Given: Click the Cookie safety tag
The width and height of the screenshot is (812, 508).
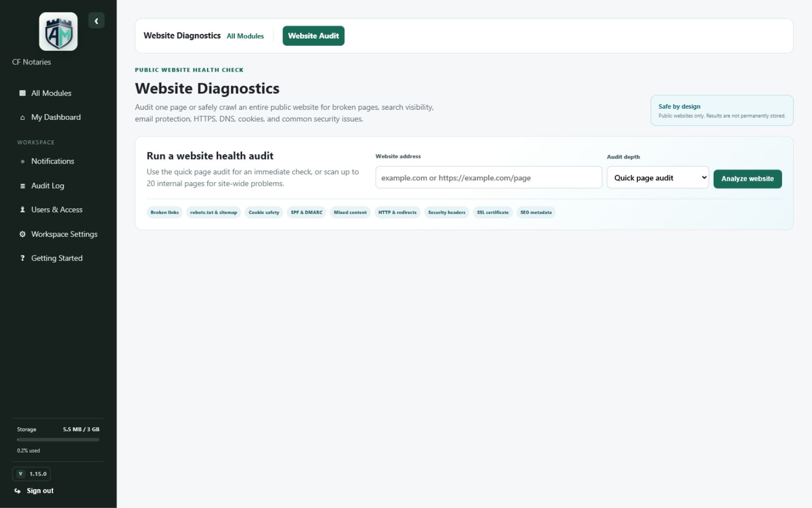Looking at the screenshot, I should click(264, 212).
